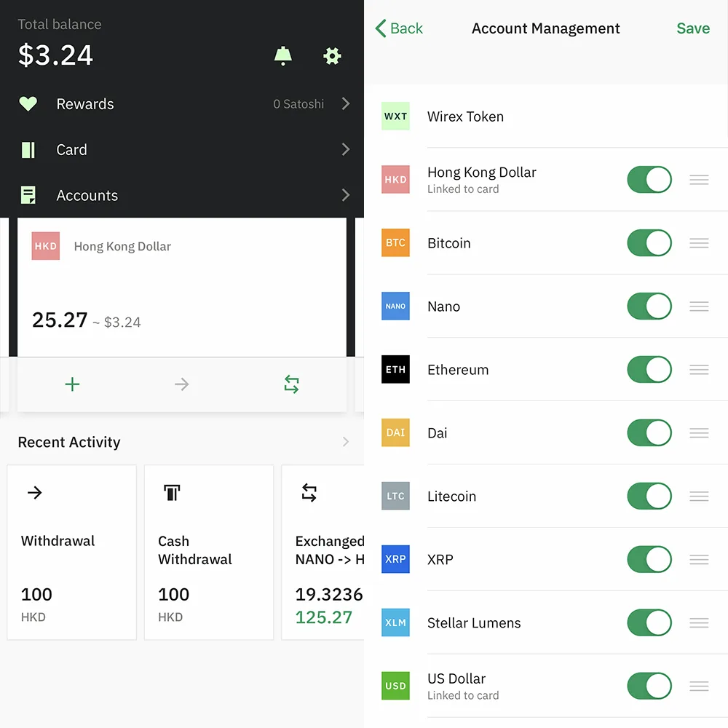Save account management changes

(693, 28)
